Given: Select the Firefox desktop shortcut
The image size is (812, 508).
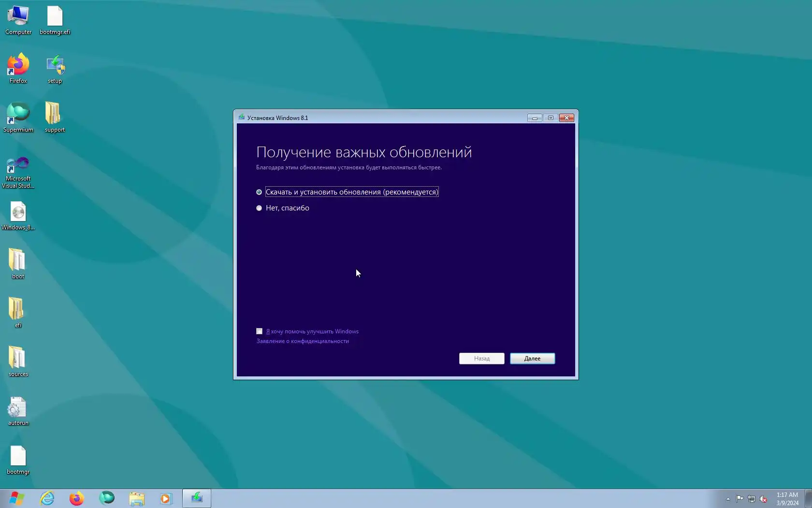Looking at the screenshot, I should coord(18,69).
